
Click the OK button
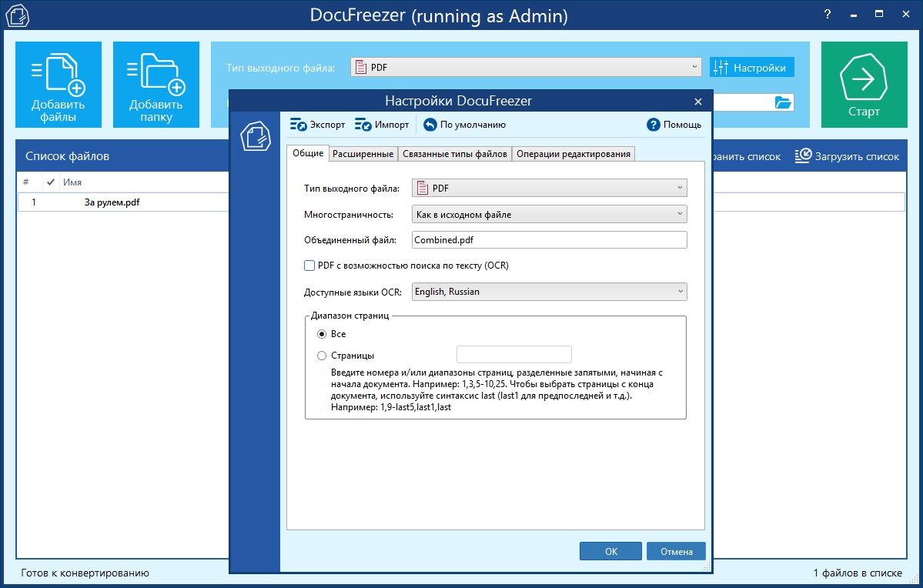610,551
